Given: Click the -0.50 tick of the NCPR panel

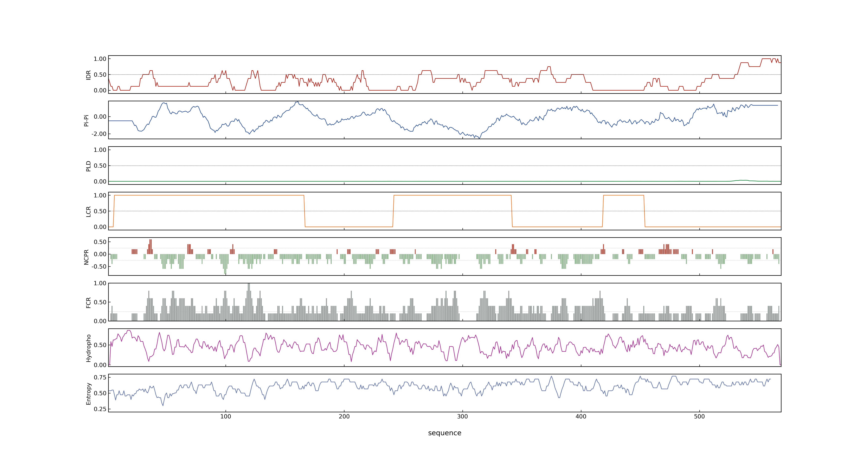Looking at the screenshot, I should [x=99, y=267].
